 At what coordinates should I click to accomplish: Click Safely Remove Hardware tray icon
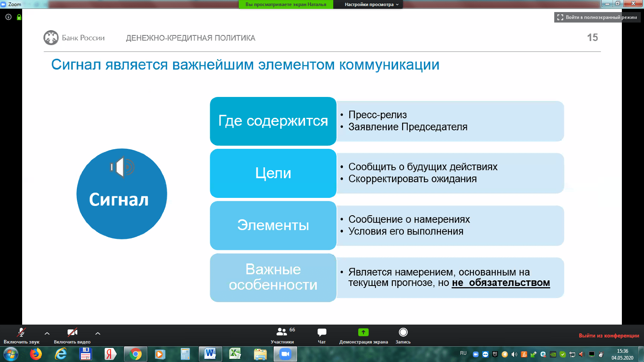click(x=534, y=354)
